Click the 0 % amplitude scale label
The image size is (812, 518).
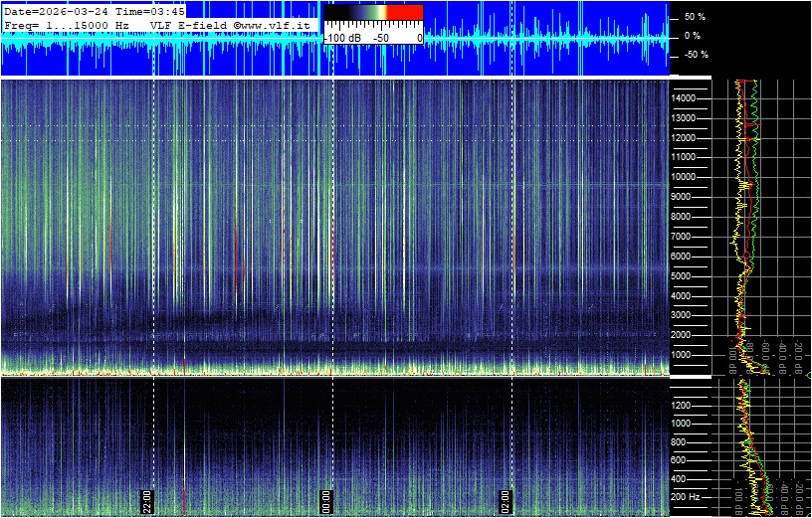pyautogui.click(x=692, y=36)
